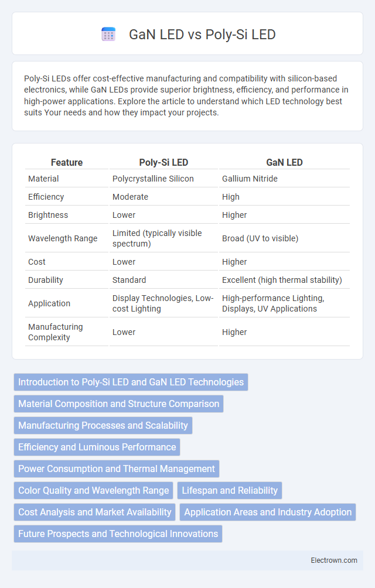Select Efficiency and Luminous Performance tag
This screenshot has height=588, width=375.
(97, 447)
